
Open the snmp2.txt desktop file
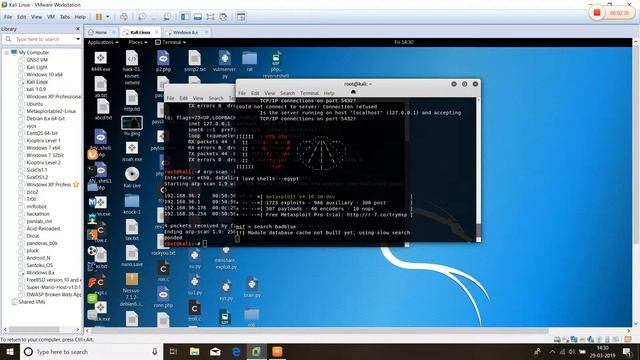(195, 61)
